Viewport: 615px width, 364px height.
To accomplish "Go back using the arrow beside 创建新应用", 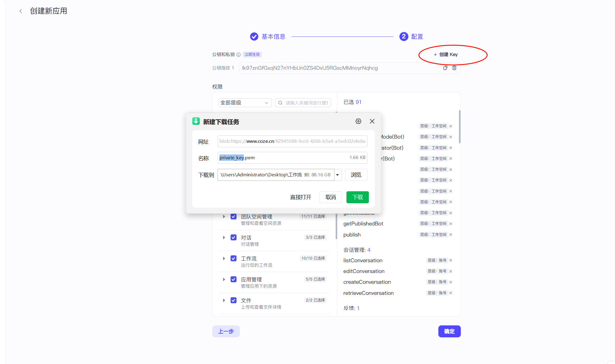I will point(21,11).
